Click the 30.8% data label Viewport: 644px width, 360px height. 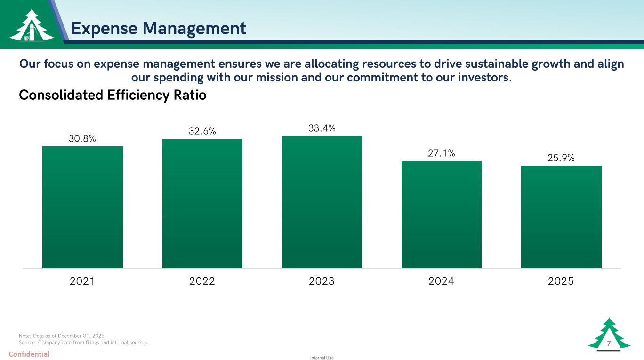click(x=82, y=138)
